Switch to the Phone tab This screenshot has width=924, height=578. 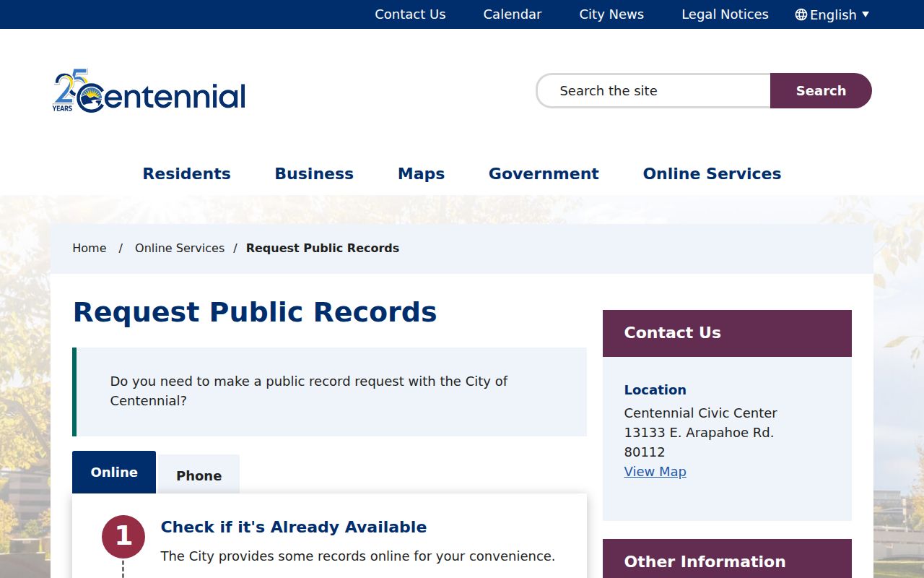pyautogui.click(x=199, y=475)
